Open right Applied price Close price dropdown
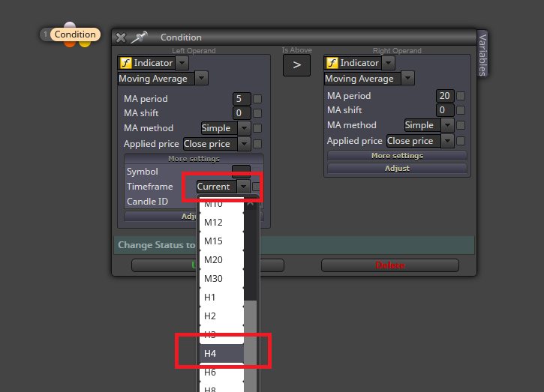The height and width of the screenshot is (392, 544). tap(447, 141)
